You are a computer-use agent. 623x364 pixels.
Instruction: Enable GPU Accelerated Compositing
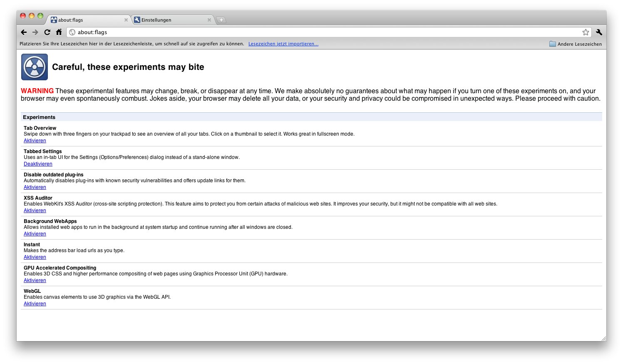click(x=35, y=280)
